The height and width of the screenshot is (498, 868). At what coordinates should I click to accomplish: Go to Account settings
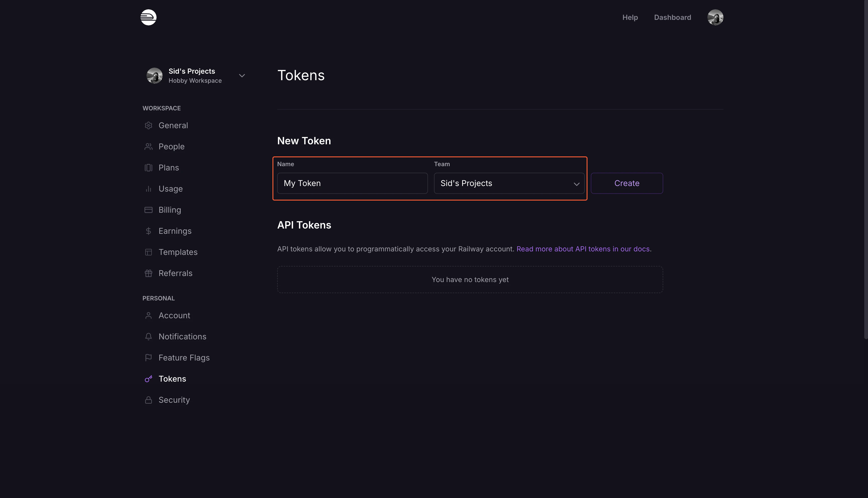click(174, 316)
